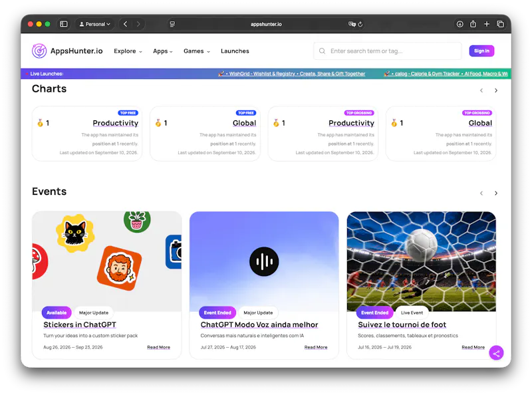The height and width of the screenshot is (395, 532).
Task: Click Top Free badge on Productivity card
Action: pyautogui.click(x=128, y=112)
